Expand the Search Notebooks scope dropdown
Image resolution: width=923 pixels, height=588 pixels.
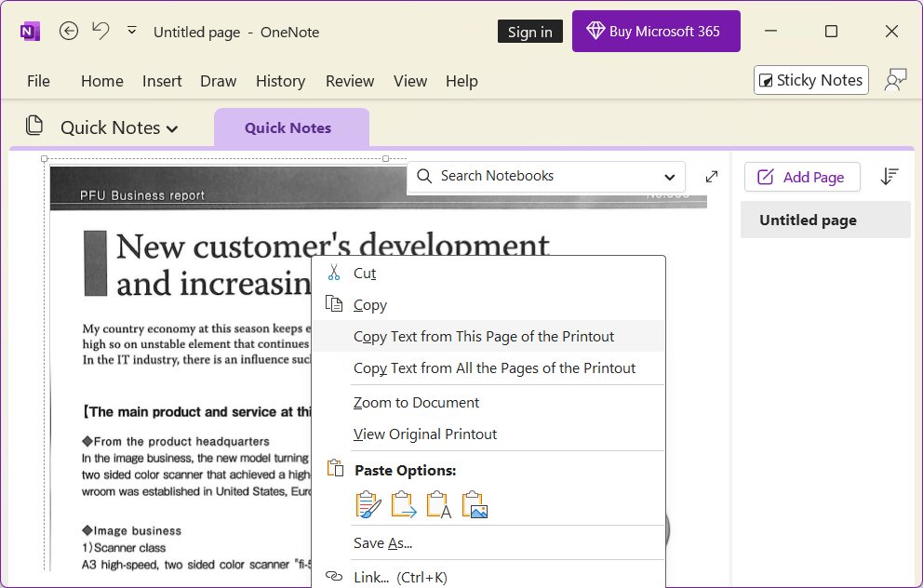(670, 177)
